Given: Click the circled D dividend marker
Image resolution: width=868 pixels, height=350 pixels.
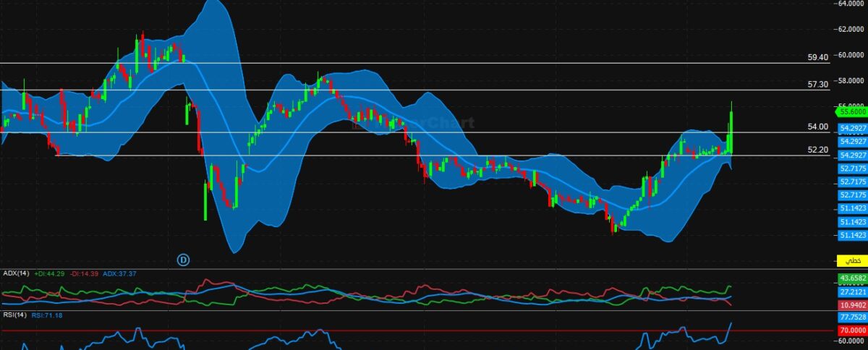Looking at the screenshot, I should pos(184,258).
